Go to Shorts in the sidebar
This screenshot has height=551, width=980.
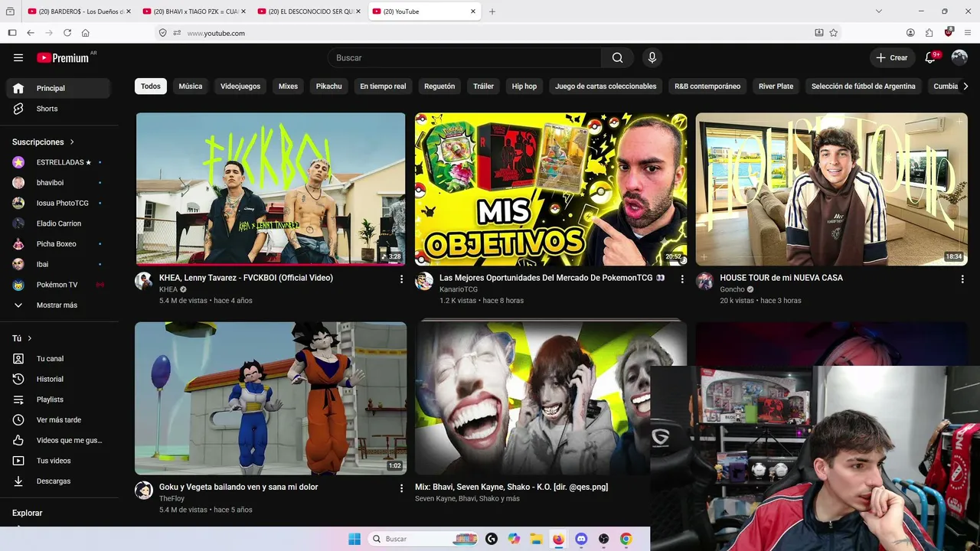58,109
